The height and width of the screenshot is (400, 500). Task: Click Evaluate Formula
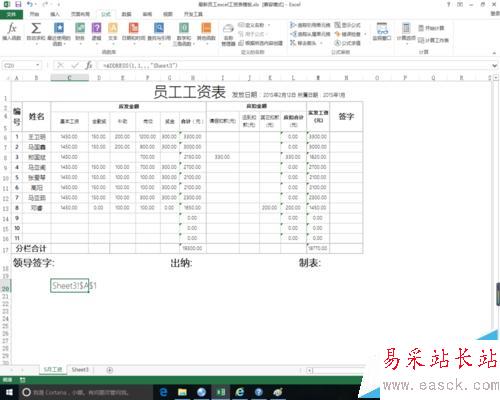(348, 43)
